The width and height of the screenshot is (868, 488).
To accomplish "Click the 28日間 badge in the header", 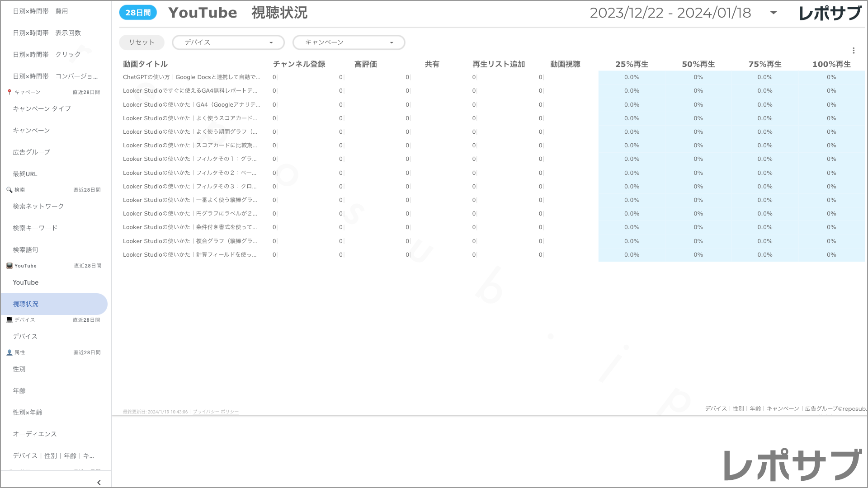I will [137, 13].
